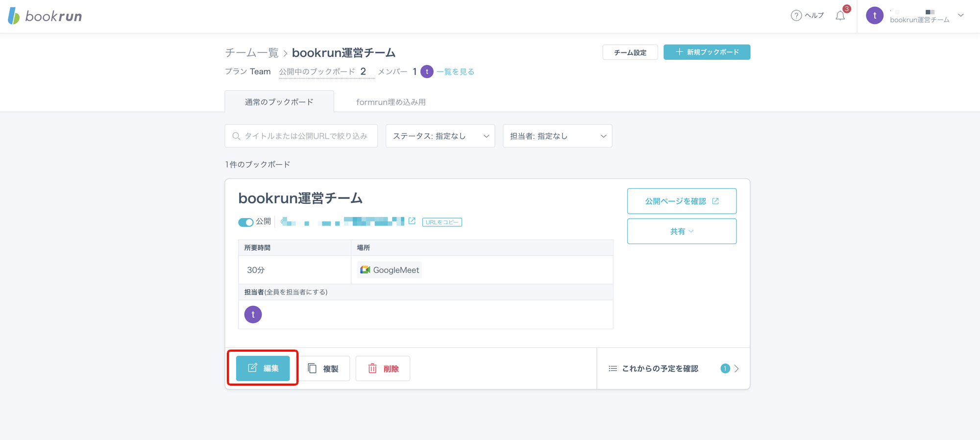This screenshot has height=440, width=980.
Task: Click the search magnifier icon
Action: (236, 136)
